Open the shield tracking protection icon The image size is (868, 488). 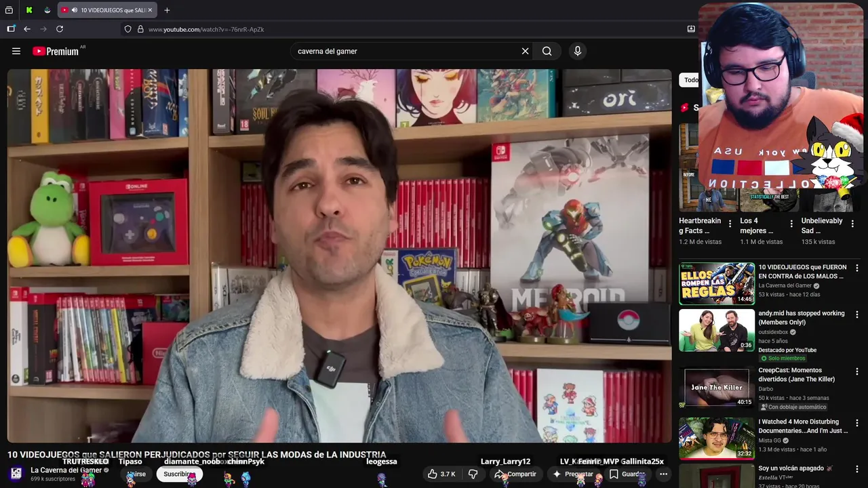click(127, 29)
